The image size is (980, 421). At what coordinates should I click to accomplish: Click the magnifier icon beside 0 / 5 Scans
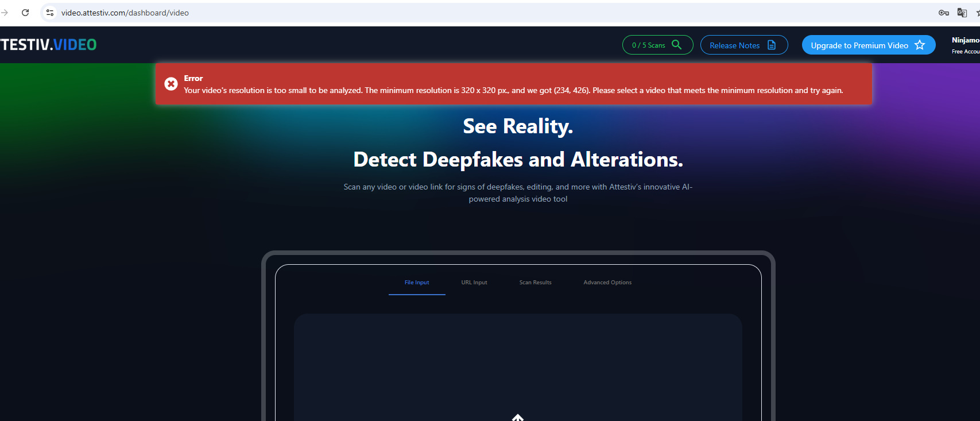(x=677, y=45)
